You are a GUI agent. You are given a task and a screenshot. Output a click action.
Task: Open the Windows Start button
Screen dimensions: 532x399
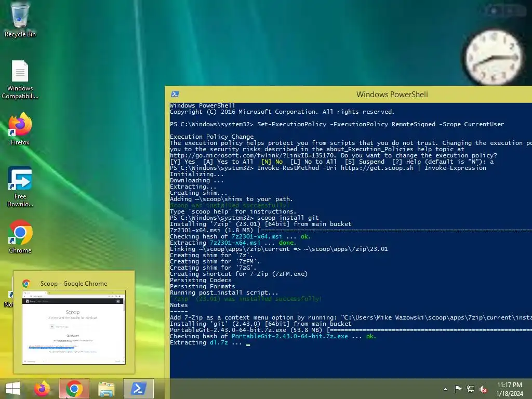point(13,389)
